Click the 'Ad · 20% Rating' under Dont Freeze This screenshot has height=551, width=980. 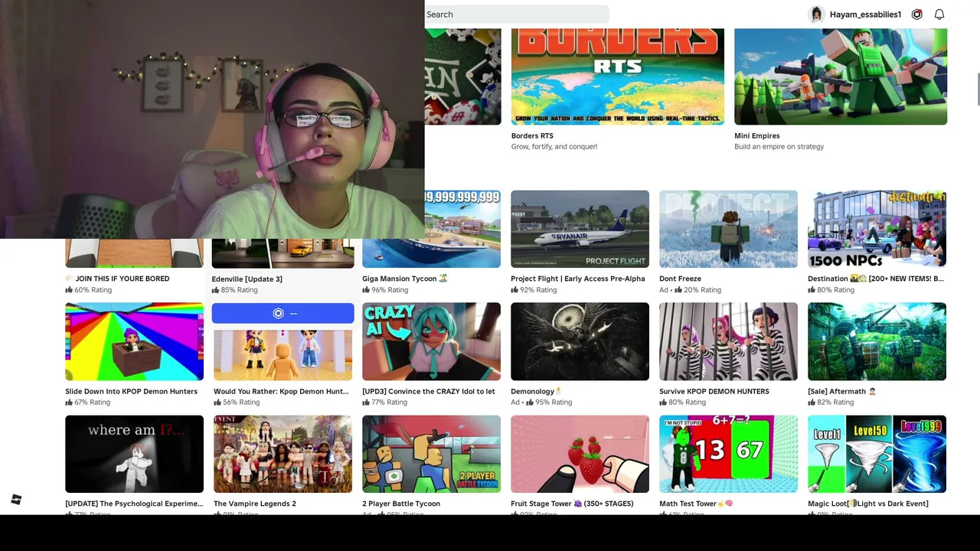(690, 290)
